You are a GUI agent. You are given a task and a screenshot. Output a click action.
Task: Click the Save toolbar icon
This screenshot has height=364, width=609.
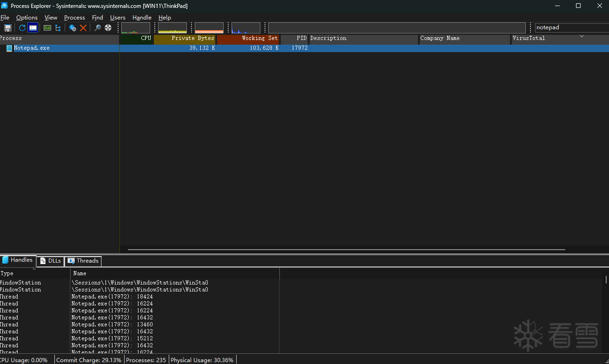tap(7, 28)
